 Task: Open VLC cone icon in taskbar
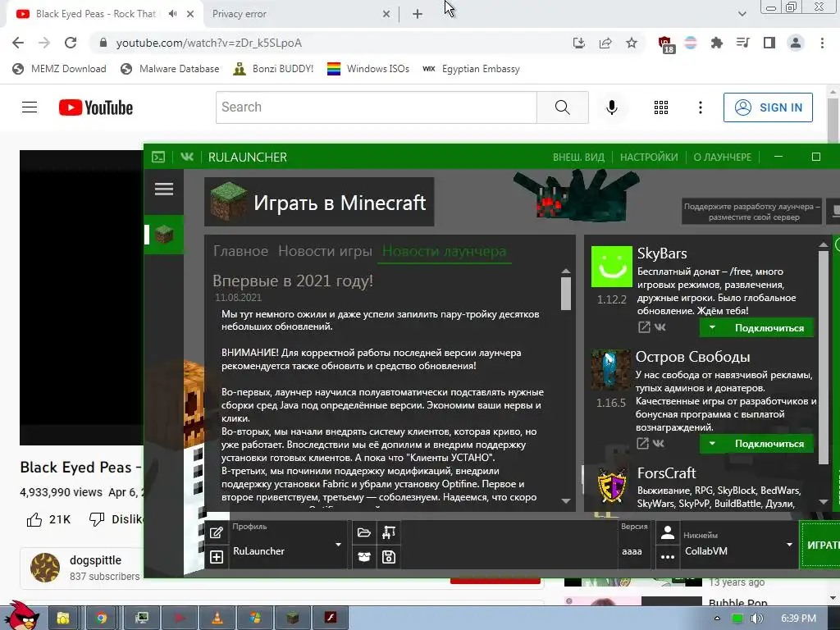[x=217, y=618]
